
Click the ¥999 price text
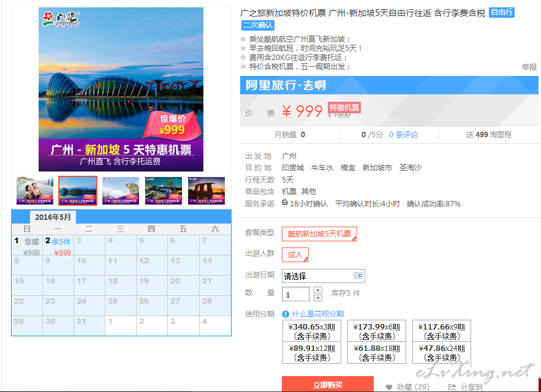coord(302,111)
